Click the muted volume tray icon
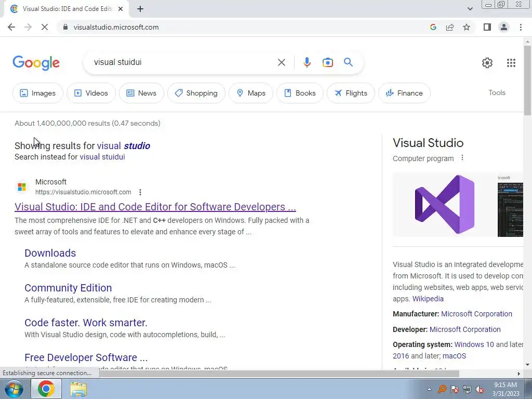This screenshot has width=532, height=399. click(x=480, y=389)
